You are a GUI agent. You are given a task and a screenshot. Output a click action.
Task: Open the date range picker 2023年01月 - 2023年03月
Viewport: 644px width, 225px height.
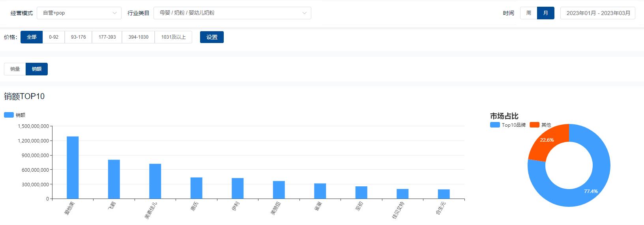(598, 13)
